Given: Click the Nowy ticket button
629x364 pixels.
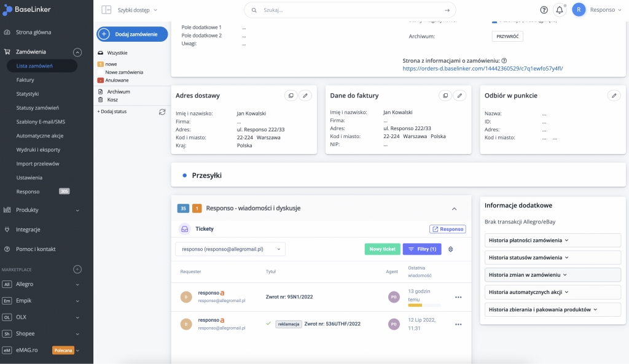Looking at the screenshot, I should coord(382,249).
